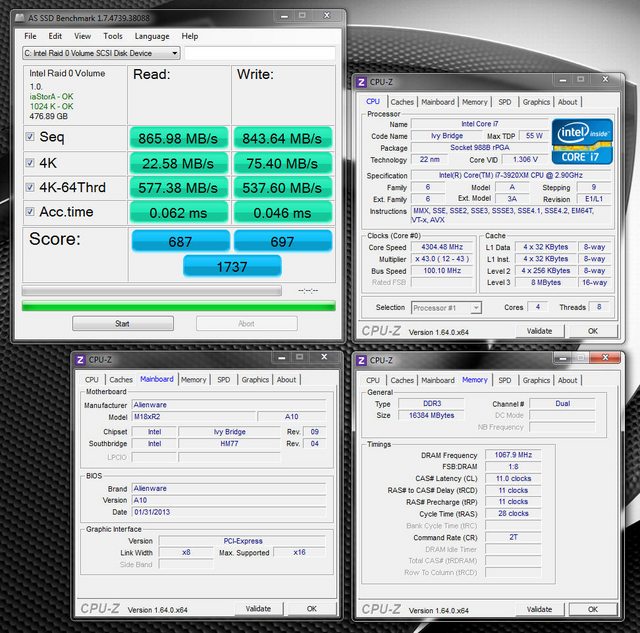The height and width of the screenshot is (633, 640).
Task: Click the empty text field beside drive dropdown
Action: pos(260,53)
